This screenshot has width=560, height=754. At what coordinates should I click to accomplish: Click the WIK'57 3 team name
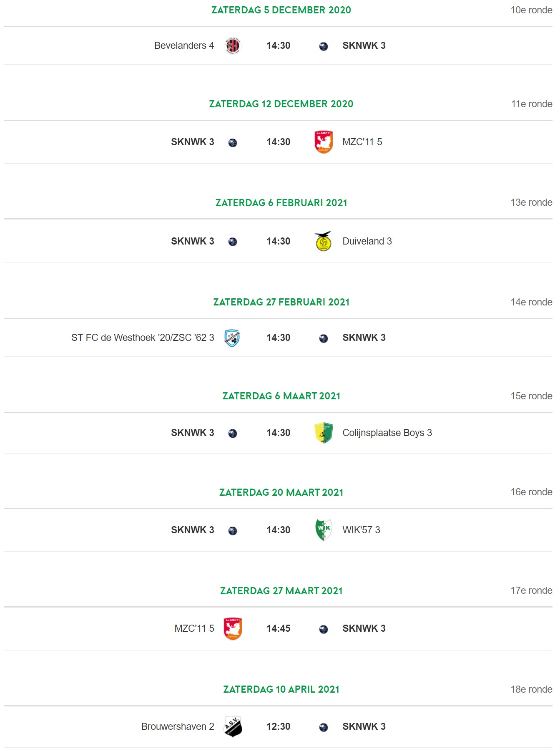(x=361, y=530)
